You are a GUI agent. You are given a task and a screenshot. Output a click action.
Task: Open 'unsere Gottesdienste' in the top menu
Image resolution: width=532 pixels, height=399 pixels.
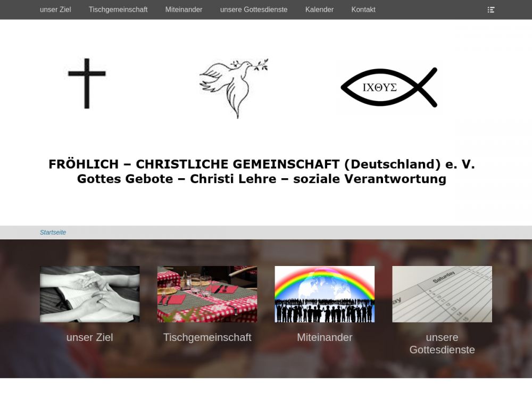[254, 10]
